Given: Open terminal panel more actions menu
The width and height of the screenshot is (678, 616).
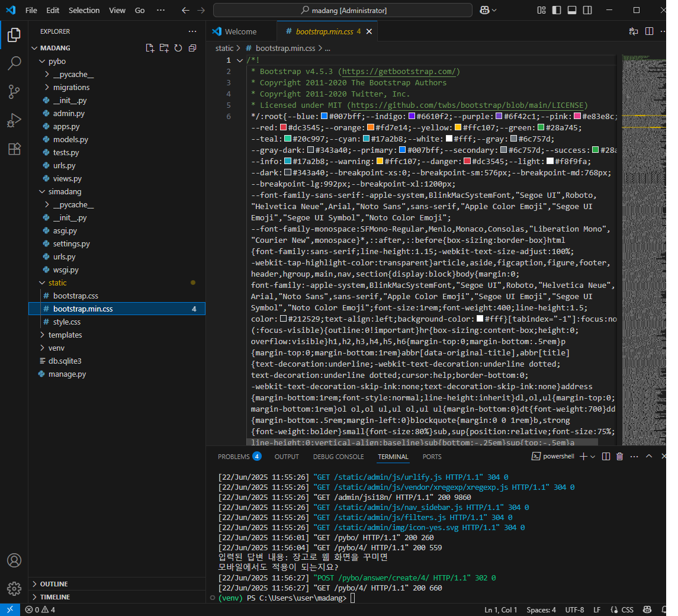Looking at the screenshot, I should [634, 457].
